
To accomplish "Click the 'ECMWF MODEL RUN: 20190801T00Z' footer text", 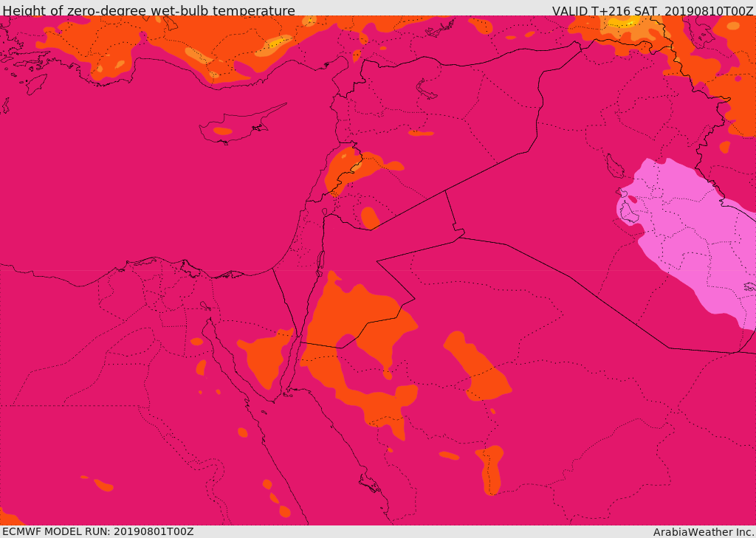I will pyautogui.click(x=98, y=532).
